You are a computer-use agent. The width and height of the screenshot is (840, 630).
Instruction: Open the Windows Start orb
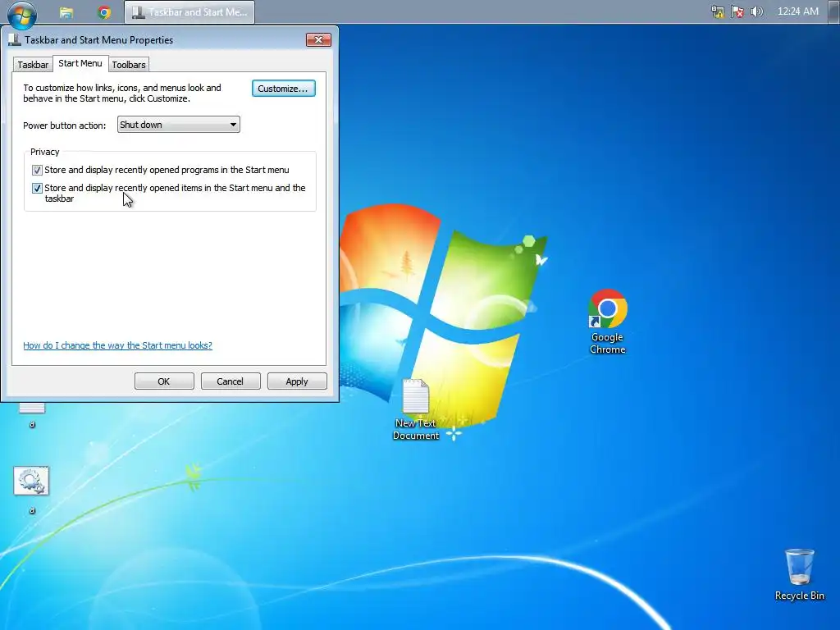22,15
